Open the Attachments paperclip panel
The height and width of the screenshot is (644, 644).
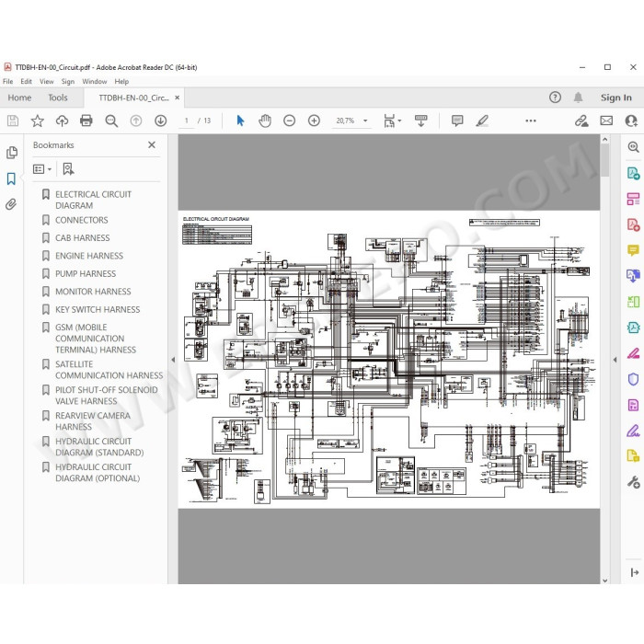pyautogui.click(x=11, y=204)
